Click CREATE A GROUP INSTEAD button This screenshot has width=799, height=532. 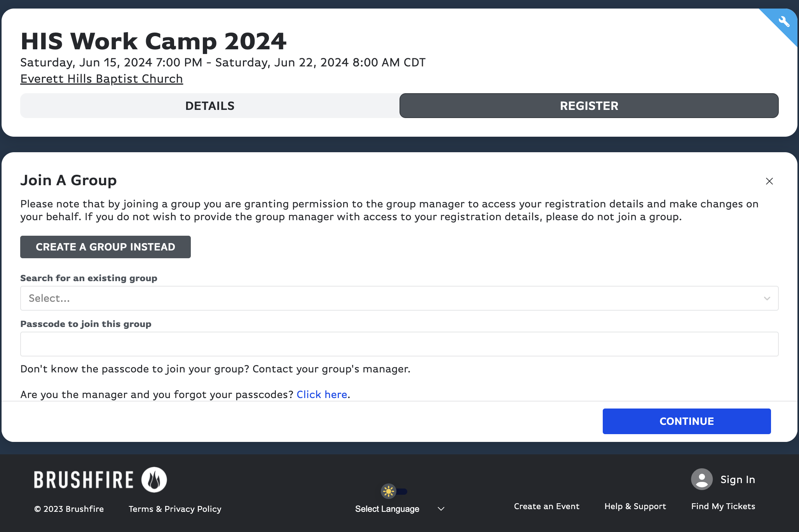(105, 247)
